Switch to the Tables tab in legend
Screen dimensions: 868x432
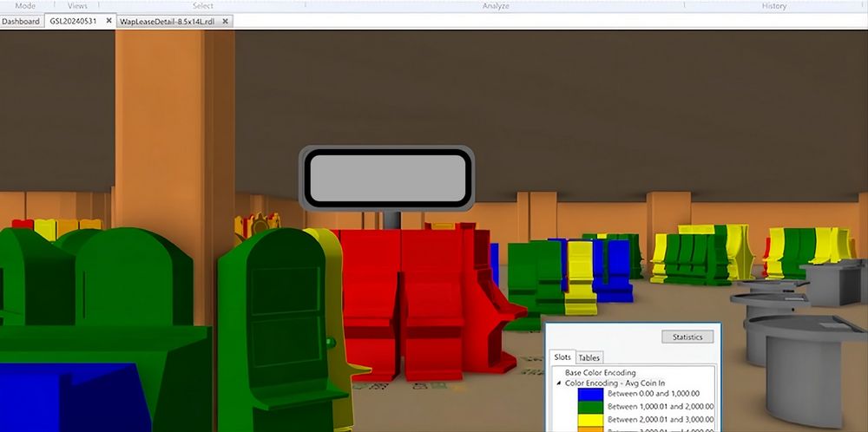(589, 357)
